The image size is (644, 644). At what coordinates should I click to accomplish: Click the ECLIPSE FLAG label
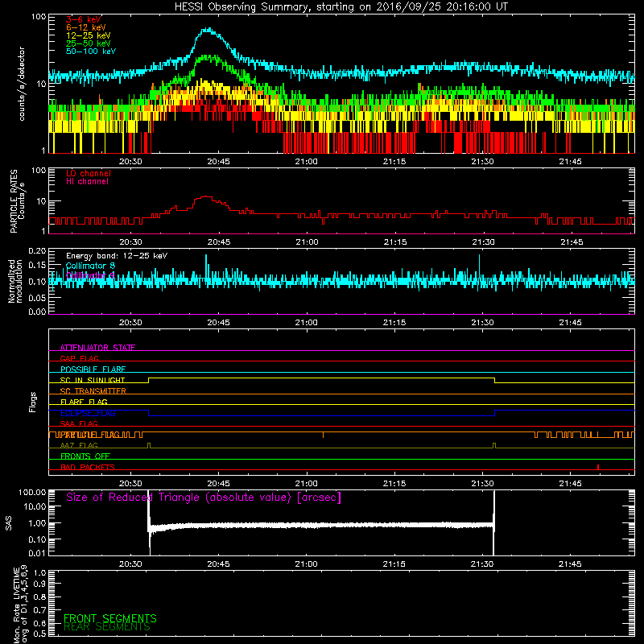88,413
